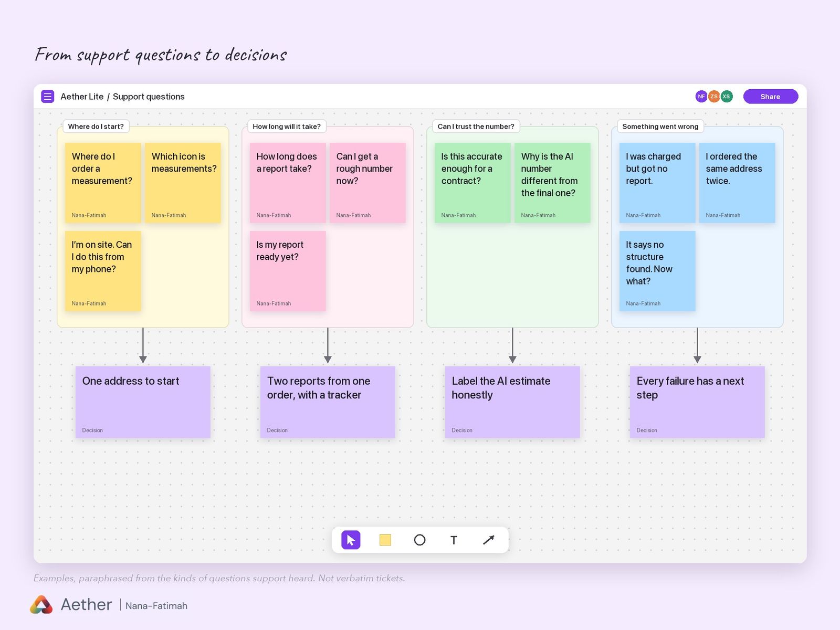Select 'Which icon is measurements?' sticky note
The height and width of the screenshot is (630, 840).
click(x=183, y=183)
